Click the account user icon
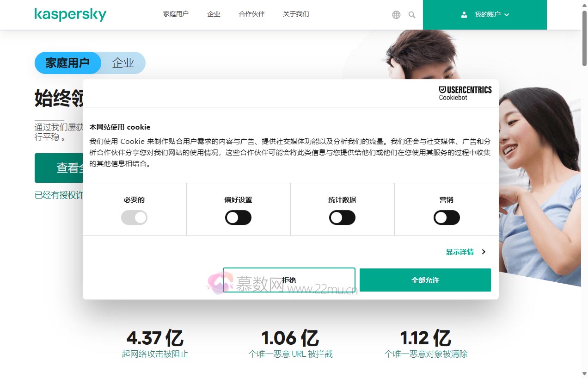Image resolution: width=588 pixels, height=379 pixels. (464, 15)
